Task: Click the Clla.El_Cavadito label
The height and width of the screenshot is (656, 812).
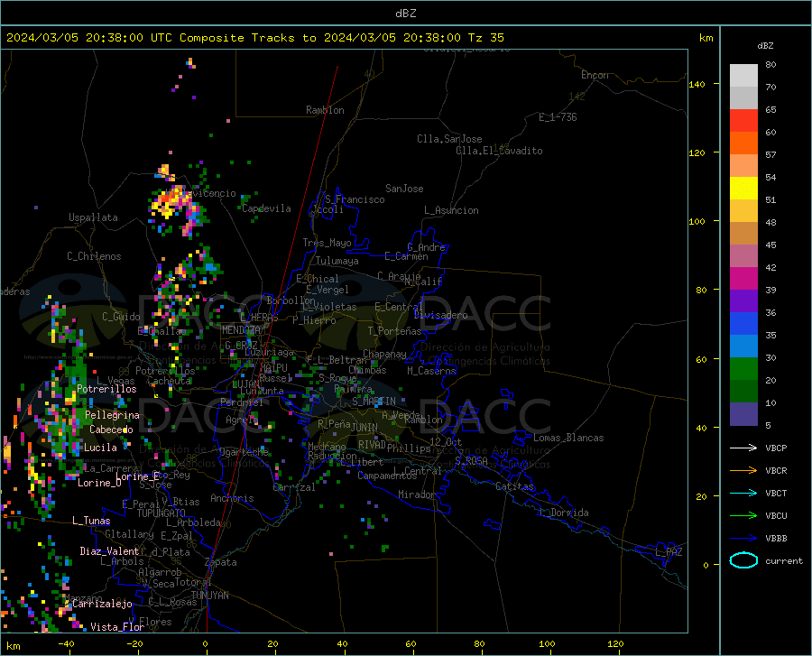Action: tap(499, 151)
